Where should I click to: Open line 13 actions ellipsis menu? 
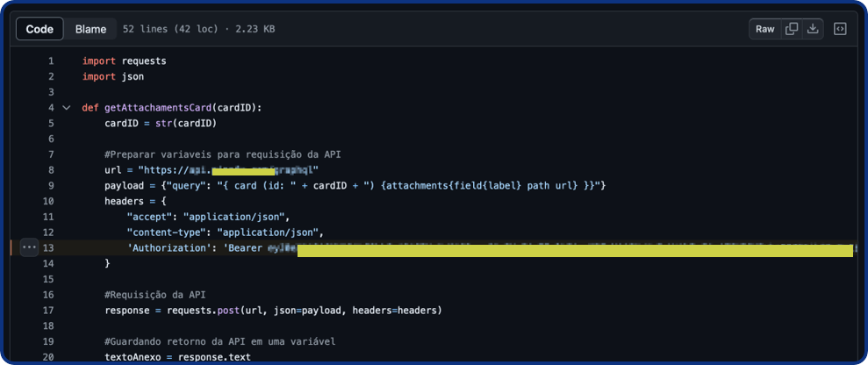tap(29, 247)
